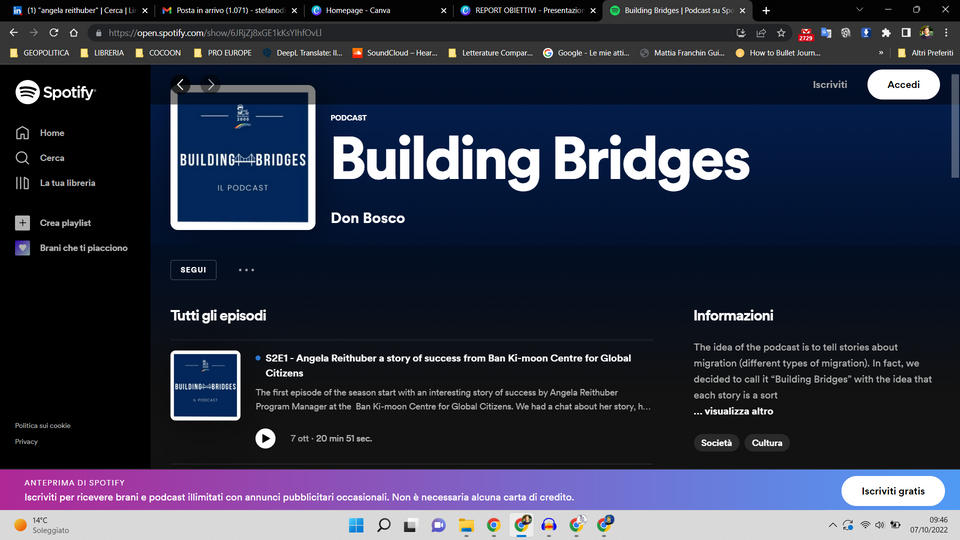Click the Accedi login button

coord(903,84)
